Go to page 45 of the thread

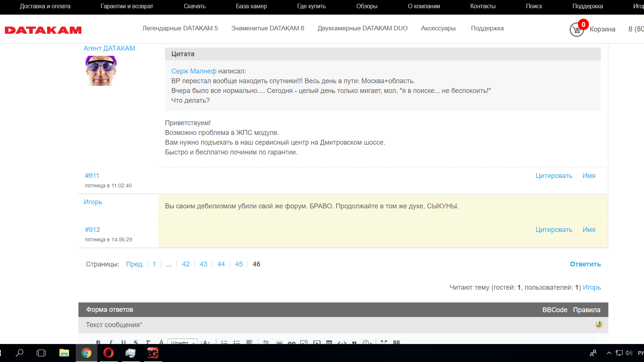point(239,264)
